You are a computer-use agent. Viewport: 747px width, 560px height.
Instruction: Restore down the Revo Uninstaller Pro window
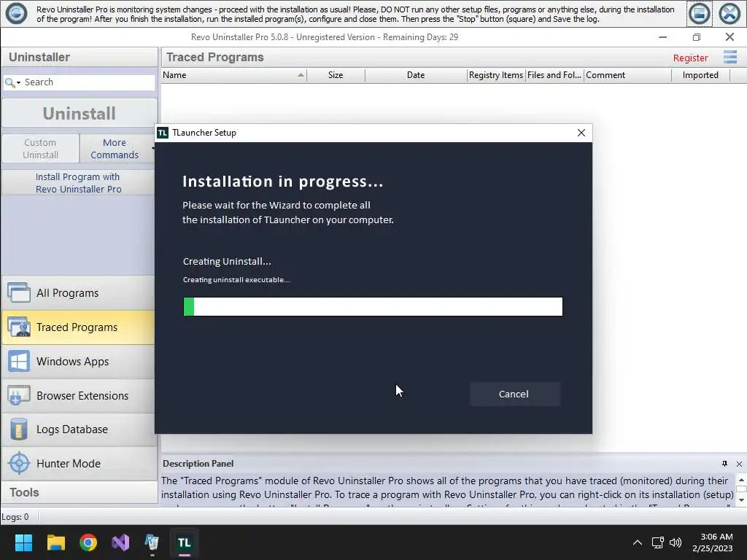click(x=697, y=37)
